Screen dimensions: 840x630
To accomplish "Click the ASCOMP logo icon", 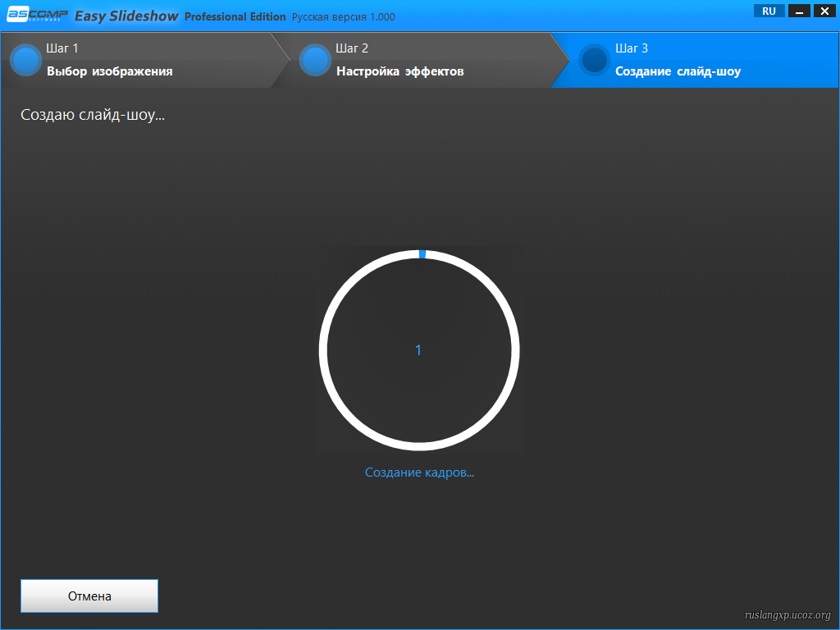I will [37, 15].
